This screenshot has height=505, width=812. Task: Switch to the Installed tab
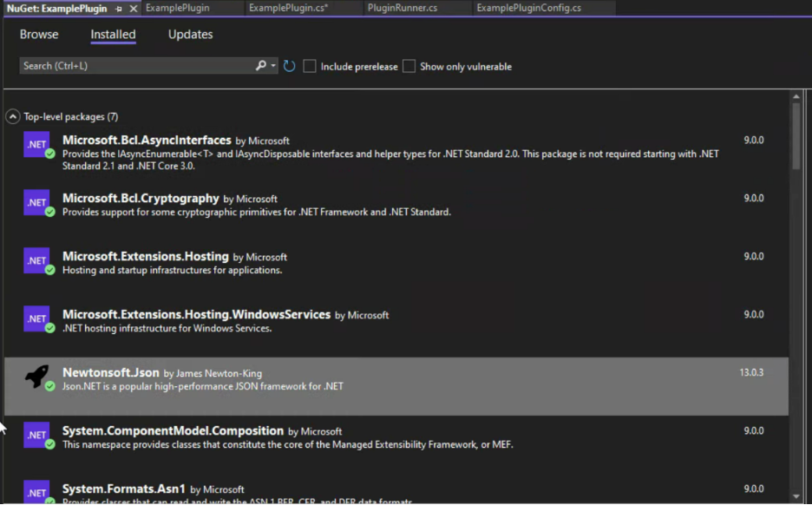[113, 34]
